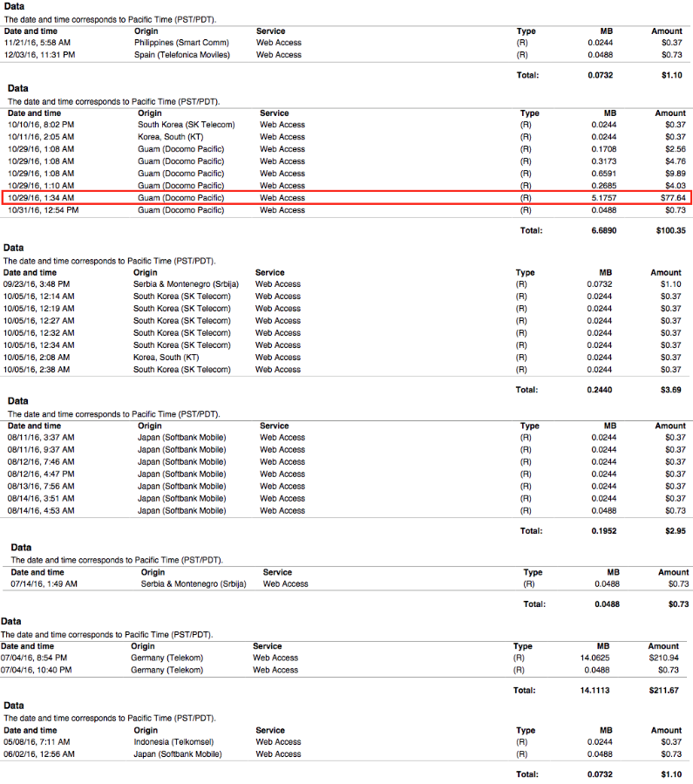The height and width of the screenshot is (784, 693).
Task: Click the total MB '0.2440'
Action: [x=600, y=390]
